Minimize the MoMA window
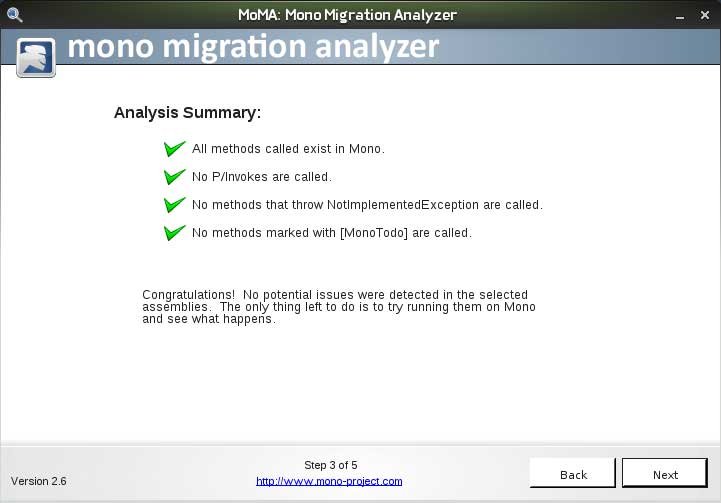Viewport: 721px width, 503px height. pyautogui.click(x=680, y=16)
